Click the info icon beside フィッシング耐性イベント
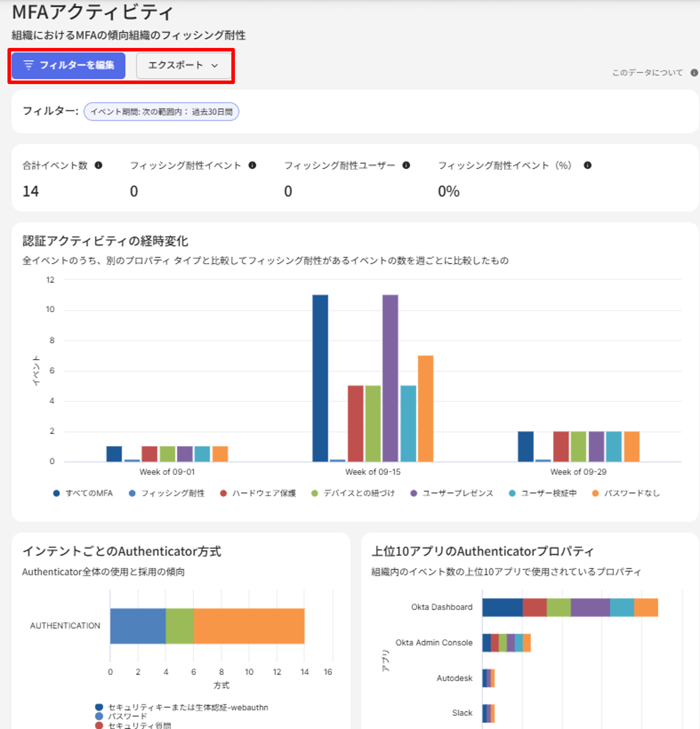Image resolution: width=700 pixels, height=729 pixels. click(x=252, y=165)
